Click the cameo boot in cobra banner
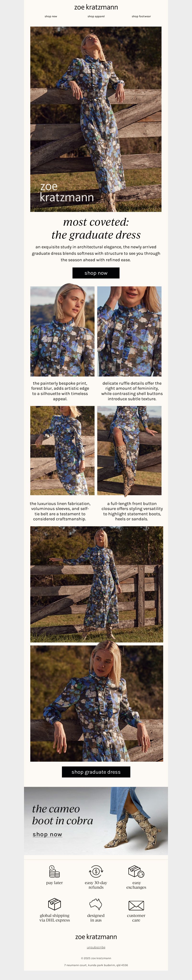The width and height of the screenshot is (192, 980). (96, 821)
